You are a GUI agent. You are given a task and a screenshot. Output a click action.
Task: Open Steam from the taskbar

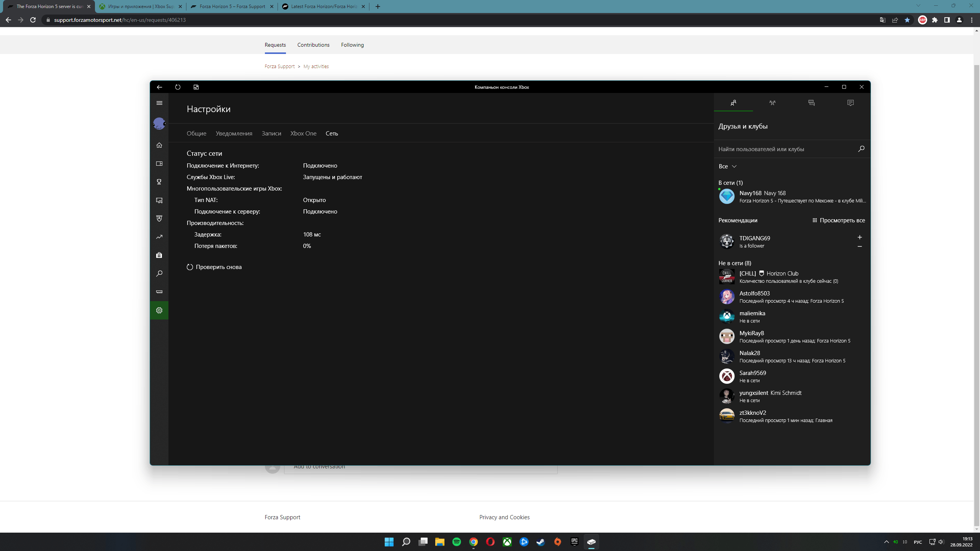pos(541,542)
